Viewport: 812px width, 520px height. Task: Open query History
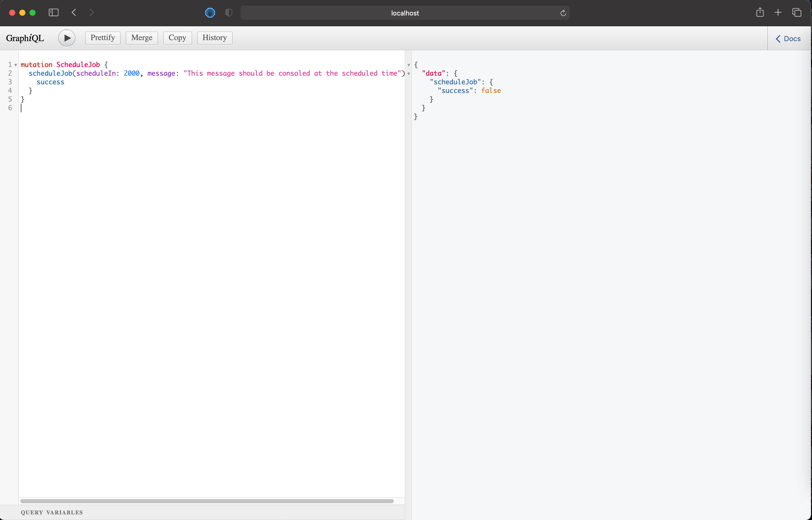click(x=214, y=38)
